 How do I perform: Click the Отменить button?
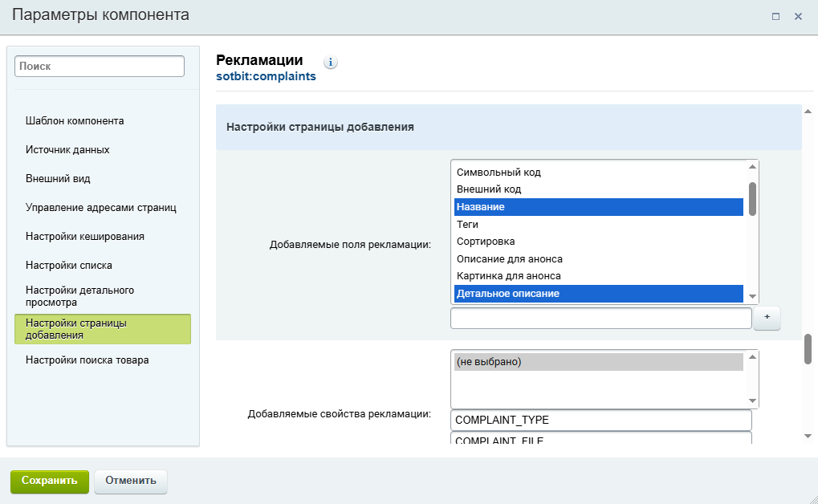[x=130, y=481]
